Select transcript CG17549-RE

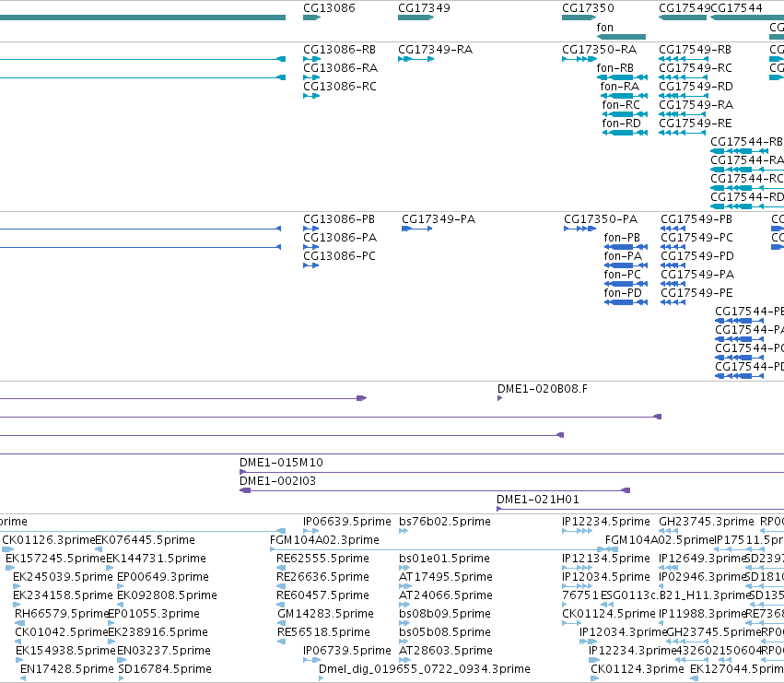696,124
